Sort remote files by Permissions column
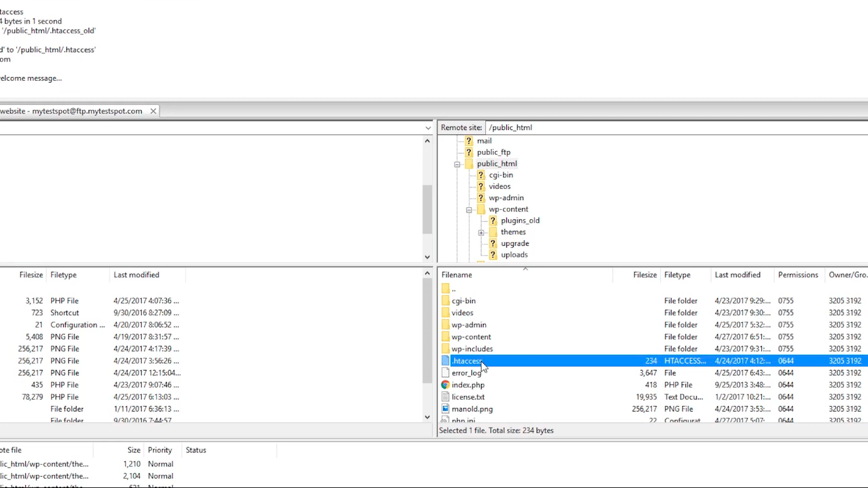868x488 pixels. click(799, 275)
